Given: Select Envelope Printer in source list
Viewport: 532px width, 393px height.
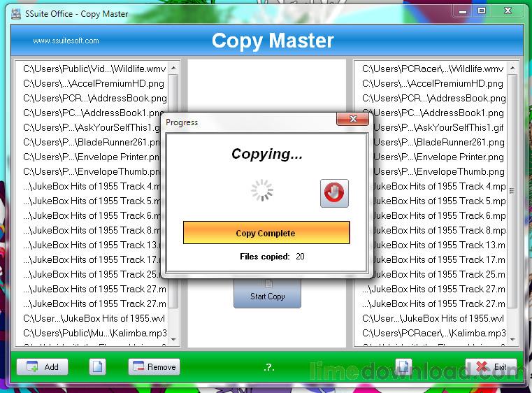Looking at the screenshot, I should (92, 157).
